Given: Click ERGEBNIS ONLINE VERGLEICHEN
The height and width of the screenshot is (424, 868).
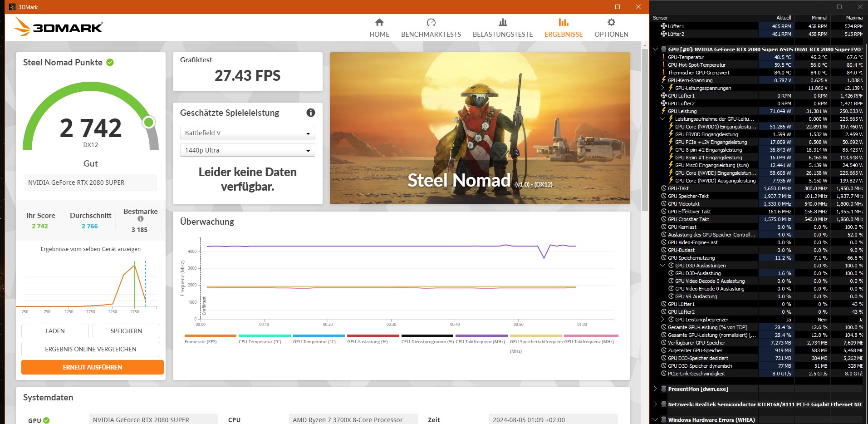Looking at the screenshot, I should pyautogui.click(x=91, y=349).
